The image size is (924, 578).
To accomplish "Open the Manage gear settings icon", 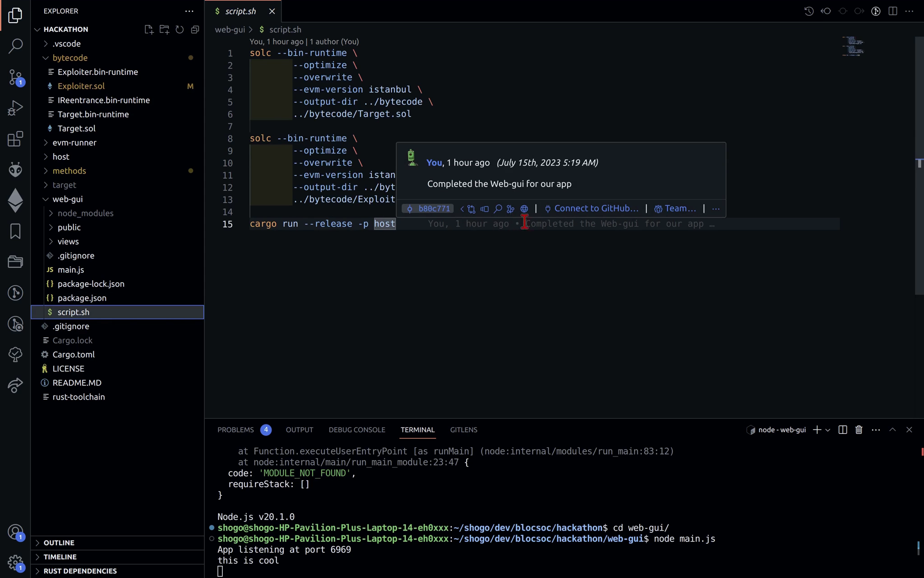I will pos(15,563).
